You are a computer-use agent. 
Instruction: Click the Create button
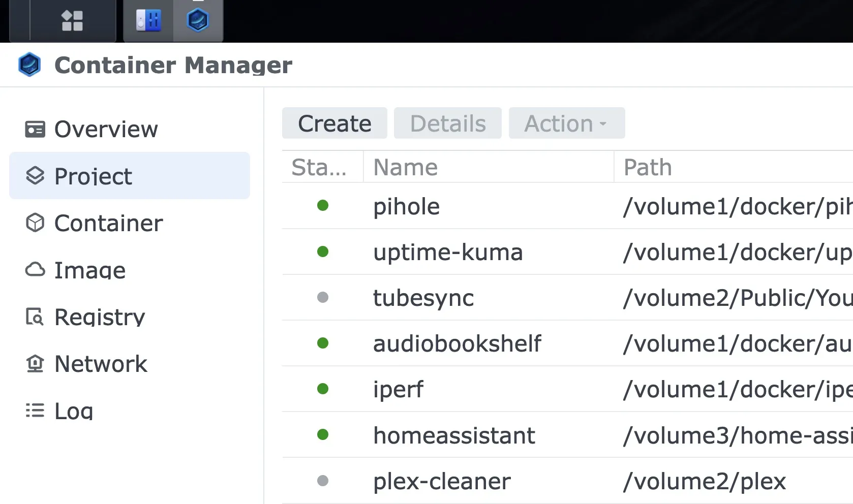(x=334, y=123)
